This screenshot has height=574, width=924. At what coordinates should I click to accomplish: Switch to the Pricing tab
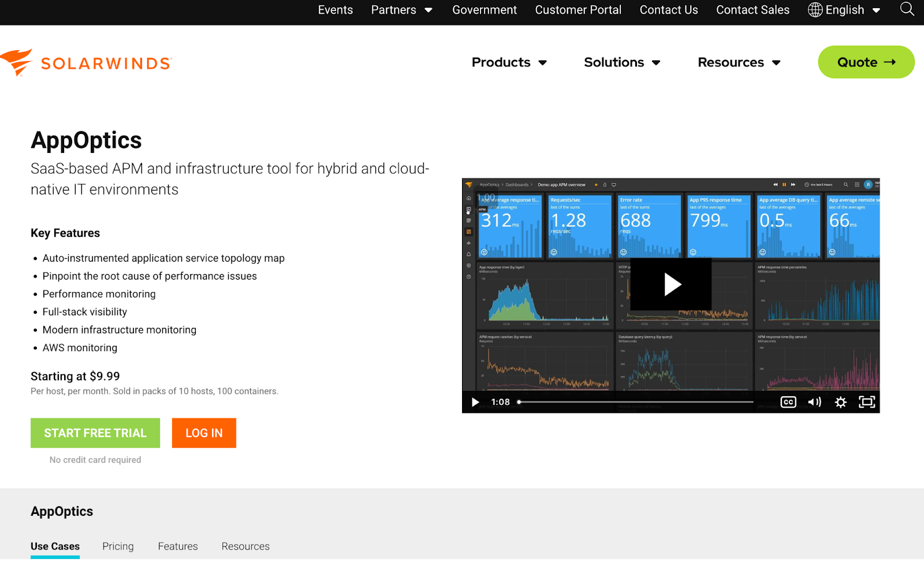[118, 546]
